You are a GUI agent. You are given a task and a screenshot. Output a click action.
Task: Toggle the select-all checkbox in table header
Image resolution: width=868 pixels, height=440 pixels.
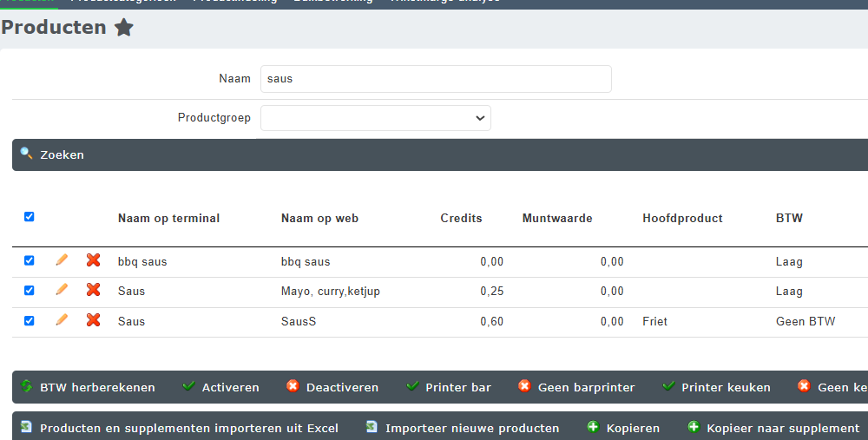[30, 217]
